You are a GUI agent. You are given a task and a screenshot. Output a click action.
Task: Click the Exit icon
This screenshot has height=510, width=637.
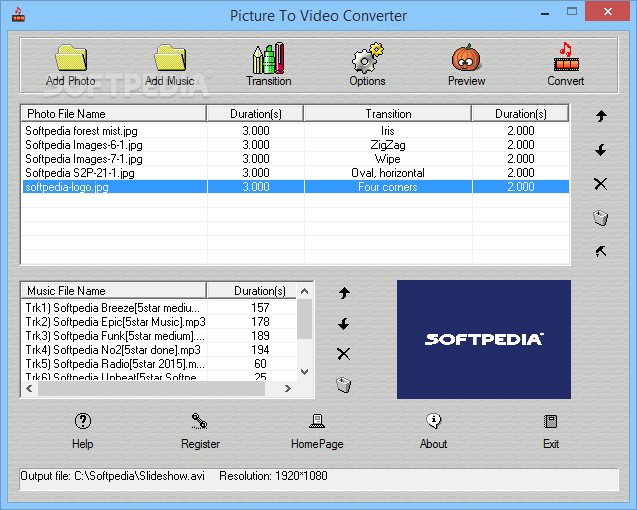(x=550, y=421)
